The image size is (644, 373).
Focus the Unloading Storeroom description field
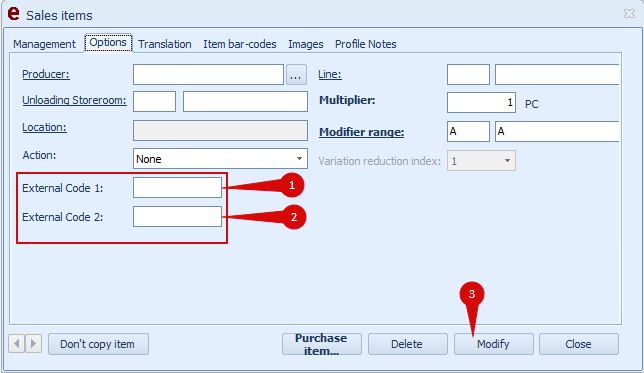click(x=245, y=101)
